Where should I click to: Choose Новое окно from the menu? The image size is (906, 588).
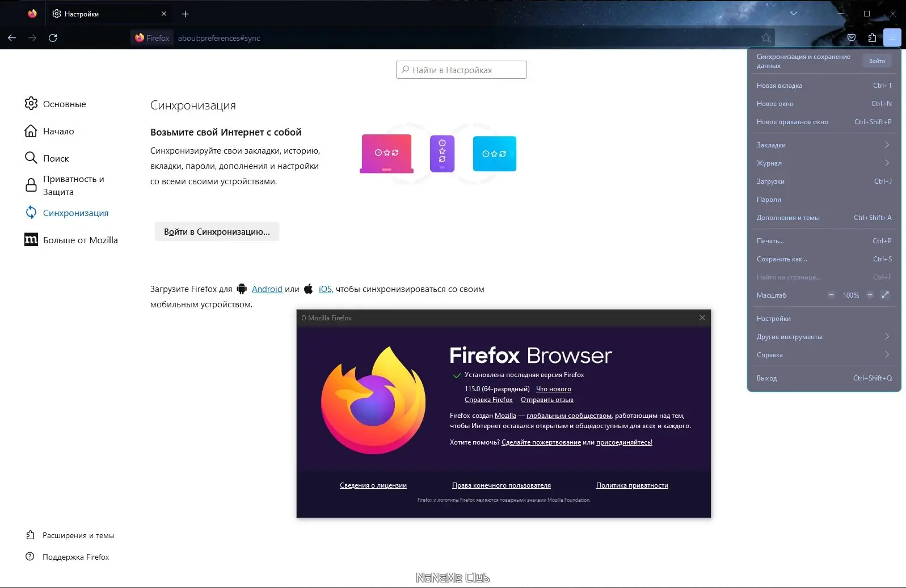tap(824, 104)
